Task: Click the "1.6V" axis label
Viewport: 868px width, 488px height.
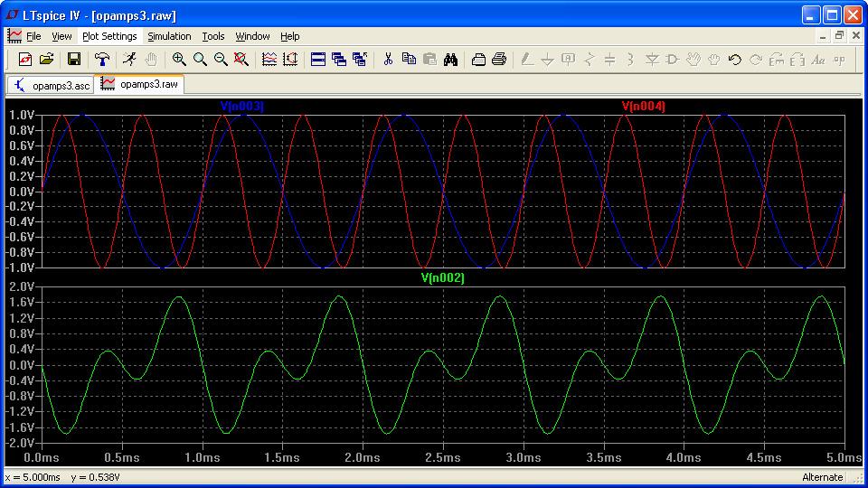Action: tap(22, 302)
